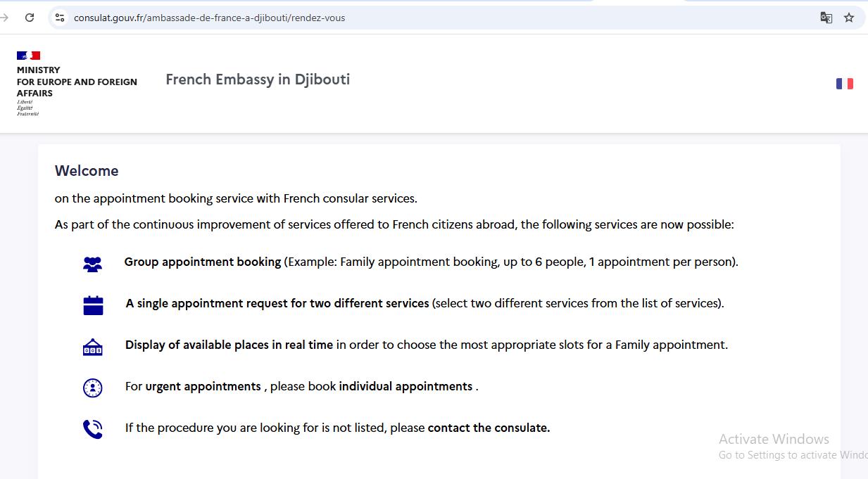Click the contact the consulate link
Screen dimensions: 868x479
coord(488,428)
